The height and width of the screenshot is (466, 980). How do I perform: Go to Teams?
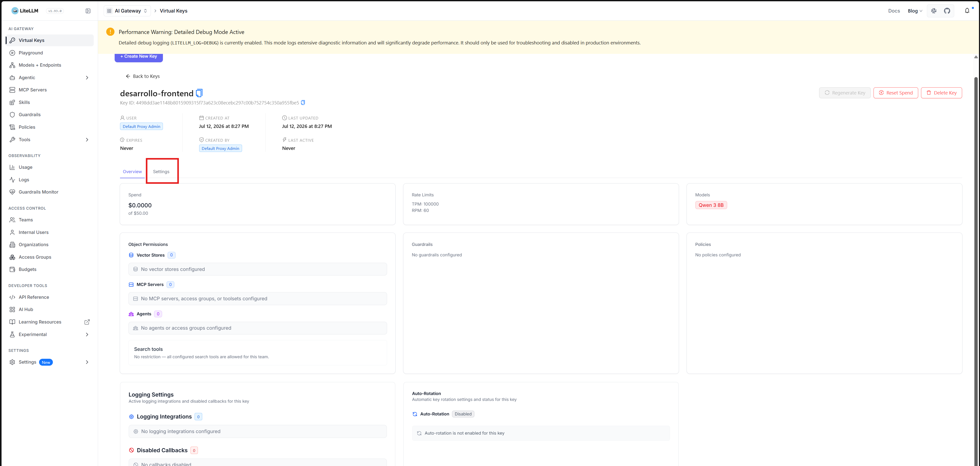pyautogui.click(x=50, y=220)
